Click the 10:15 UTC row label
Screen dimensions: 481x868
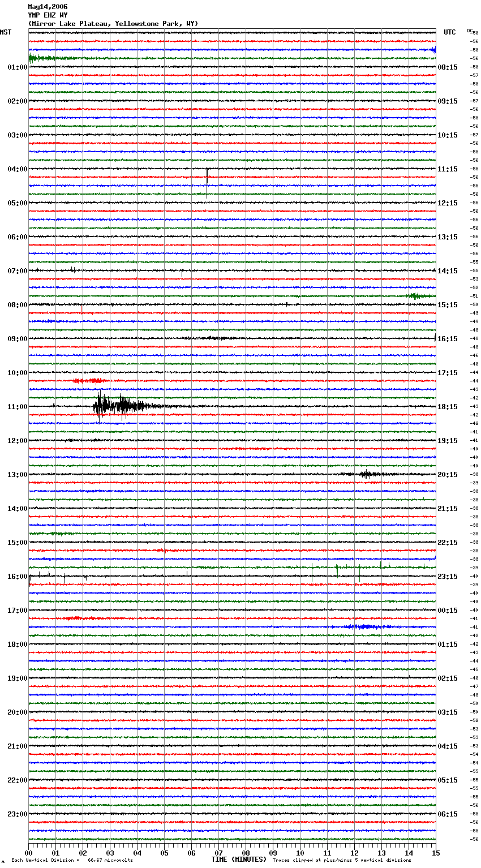(x=448, y=135)
